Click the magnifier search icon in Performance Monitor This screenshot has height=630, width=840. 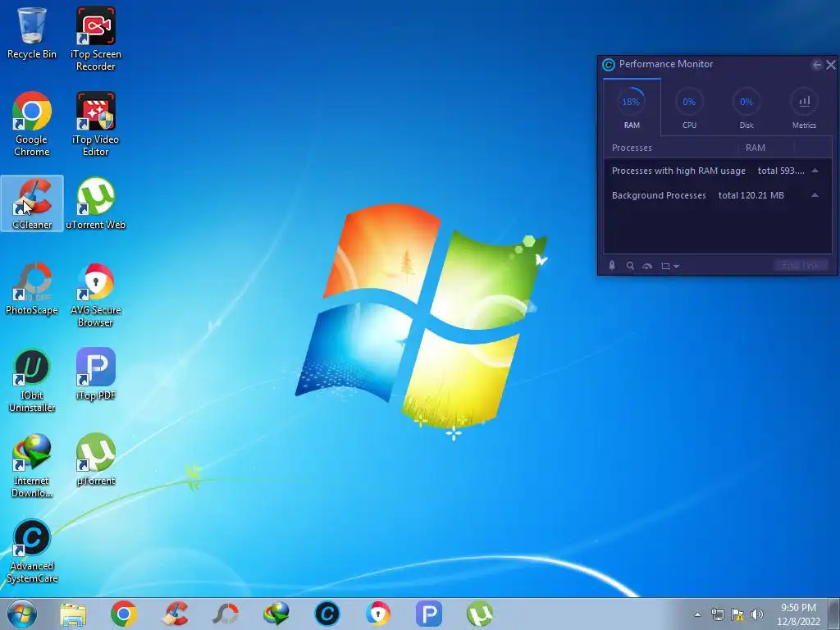pyautogui.click(x=630, y=266)
